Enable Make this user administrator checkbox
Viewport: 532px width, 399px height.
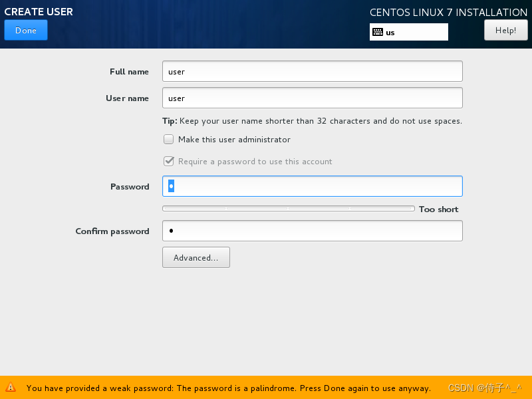click(169, 140)
